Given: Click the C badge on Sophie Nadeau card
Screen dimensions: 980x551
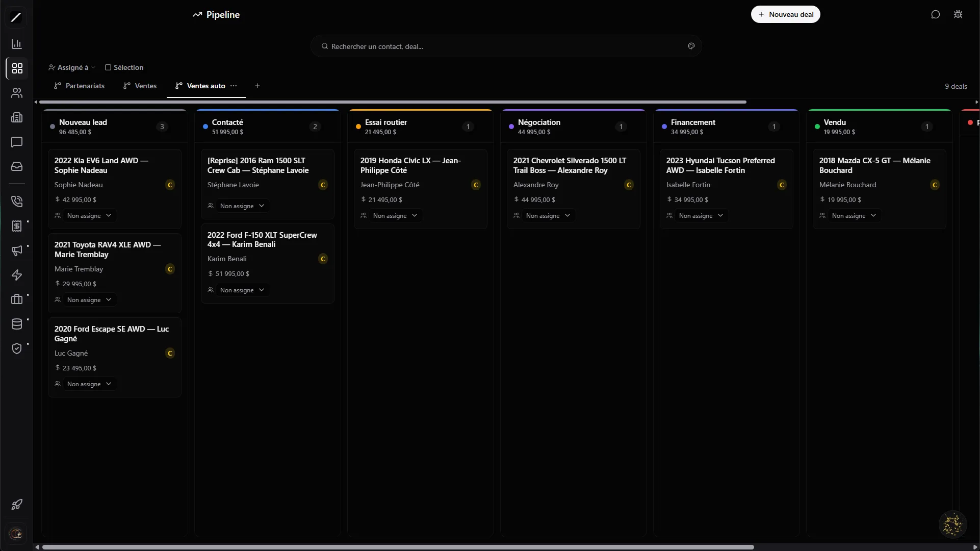Looking at the screenshot, I should [x=170, y=185].
